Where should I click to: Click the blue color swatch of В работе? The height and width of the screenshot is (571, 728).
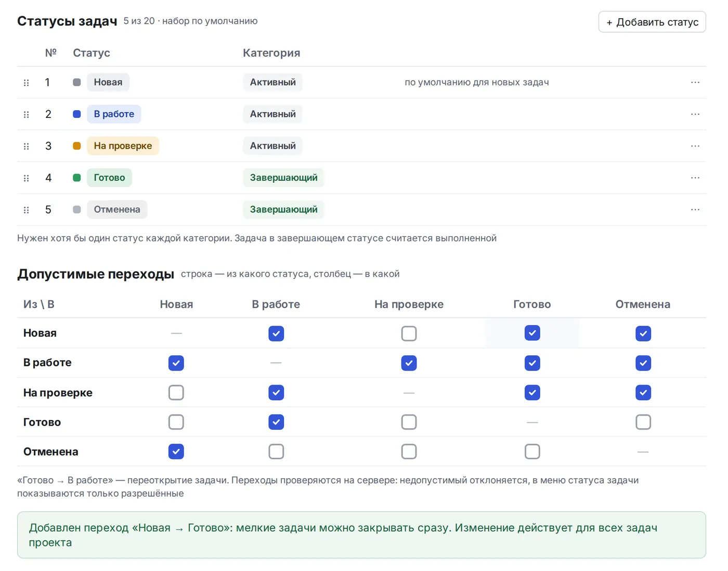point(77,114)
